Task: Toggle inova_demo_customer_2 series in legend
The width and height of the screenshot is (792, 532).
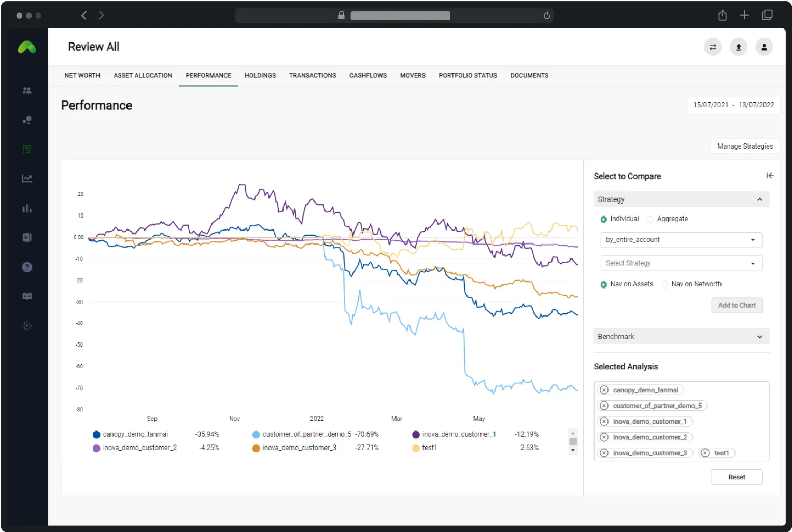Action: 135,448
